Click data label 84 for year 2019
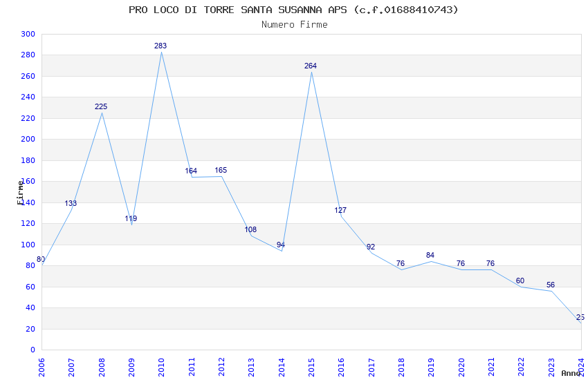Screen dimensions: 588x380 click(x=430, y=256)
